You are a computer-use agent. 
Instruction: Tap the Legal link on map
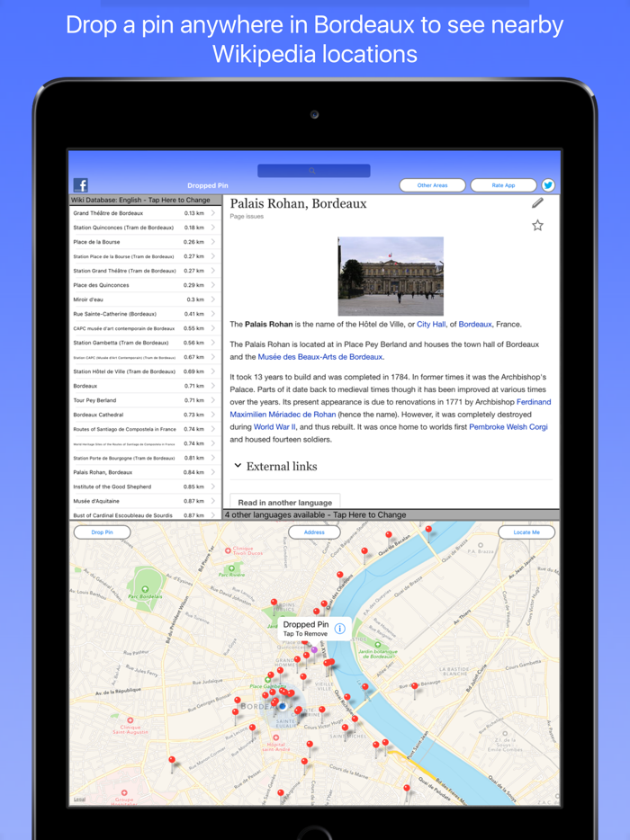79,800
